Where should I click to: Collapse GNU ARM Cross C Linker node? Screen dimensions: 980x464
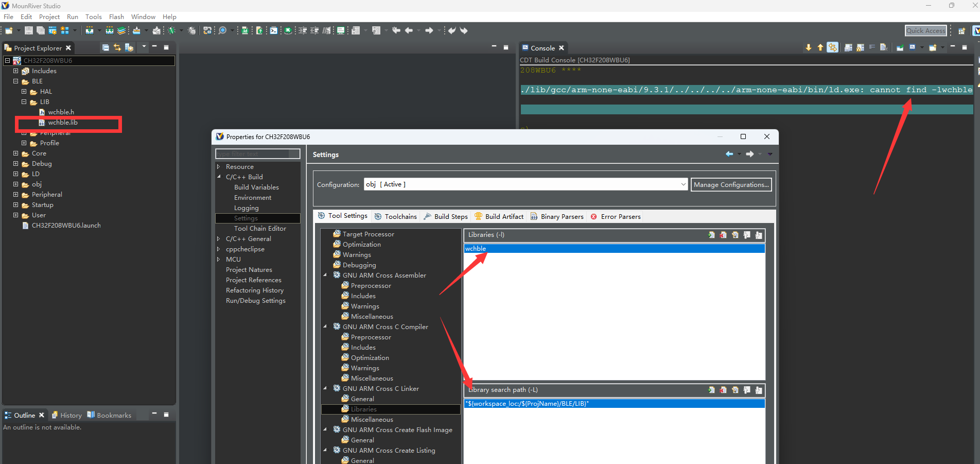click(x=325, y=389)
